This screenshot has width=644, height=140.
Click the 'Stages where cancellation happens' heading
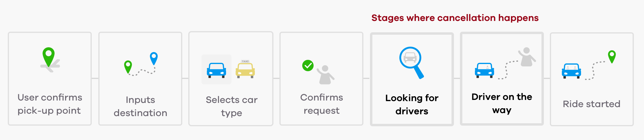[x=455, y=18]
